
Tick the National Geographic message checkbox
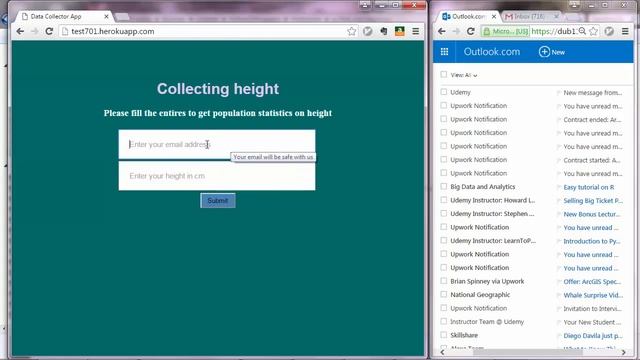pos(444,294)
